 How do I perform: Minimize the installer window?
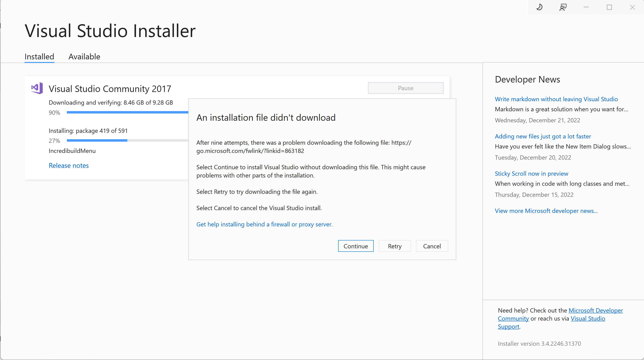tap(586, 7)
